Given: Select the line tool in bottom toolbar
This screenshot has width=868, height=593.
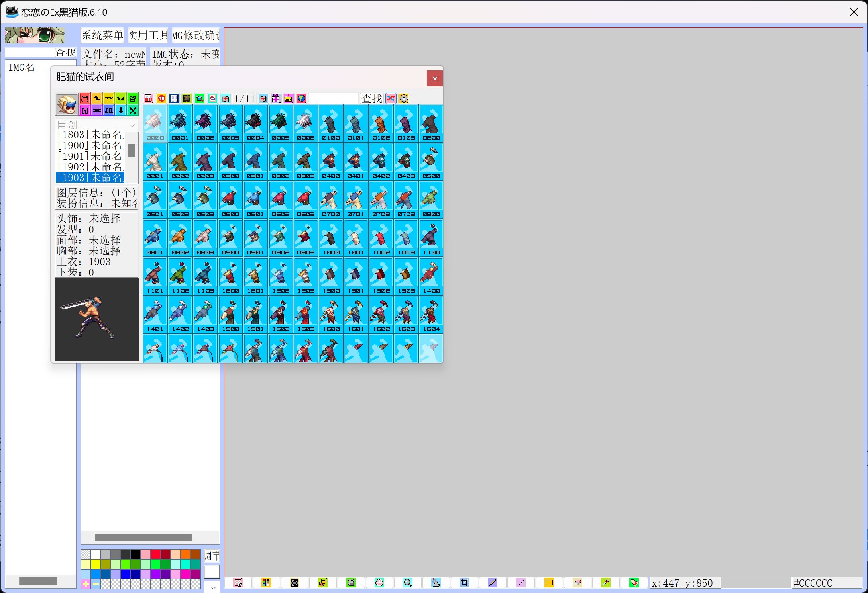Looking at the screenshot, I should [x=521, y=583].
